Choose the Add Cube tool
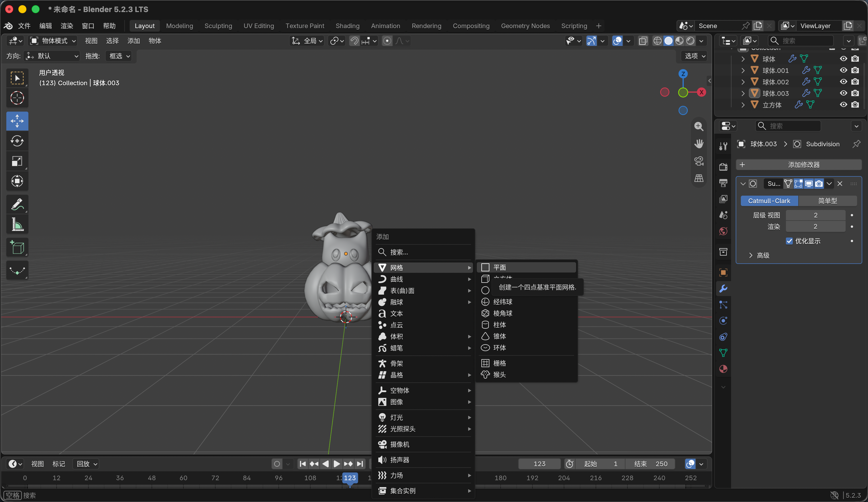This screenshot has height=502, width=868. [17, 247]
